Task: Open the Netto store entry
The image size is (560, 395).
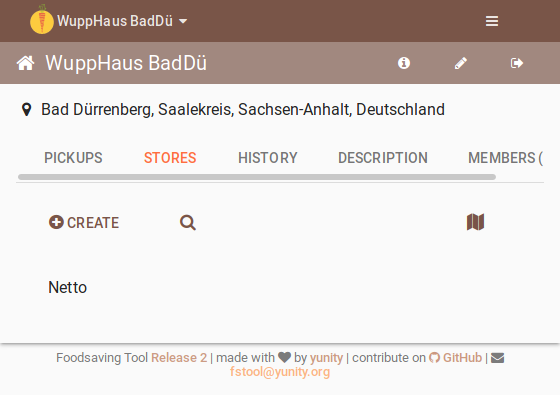Action: pyautogui.click(x=68, y=288)
